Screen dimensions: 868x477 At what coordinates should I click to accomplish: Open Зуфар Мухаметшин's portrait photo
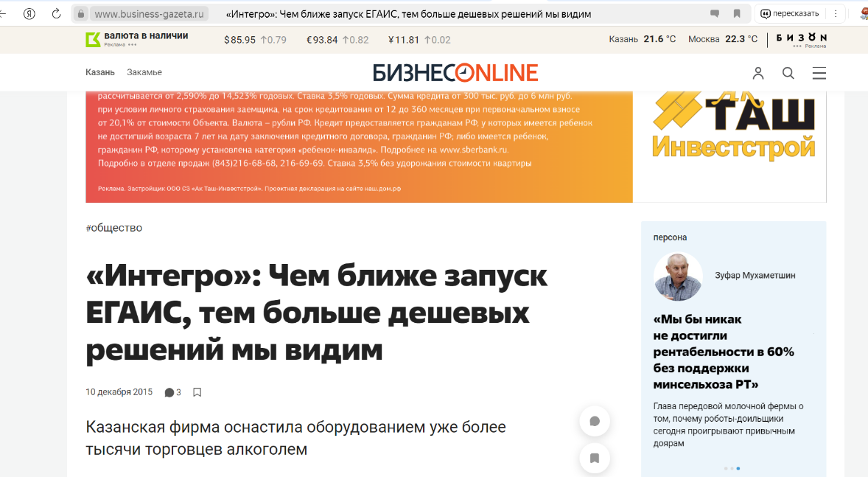pyautogui.click(x=678, y=276)
